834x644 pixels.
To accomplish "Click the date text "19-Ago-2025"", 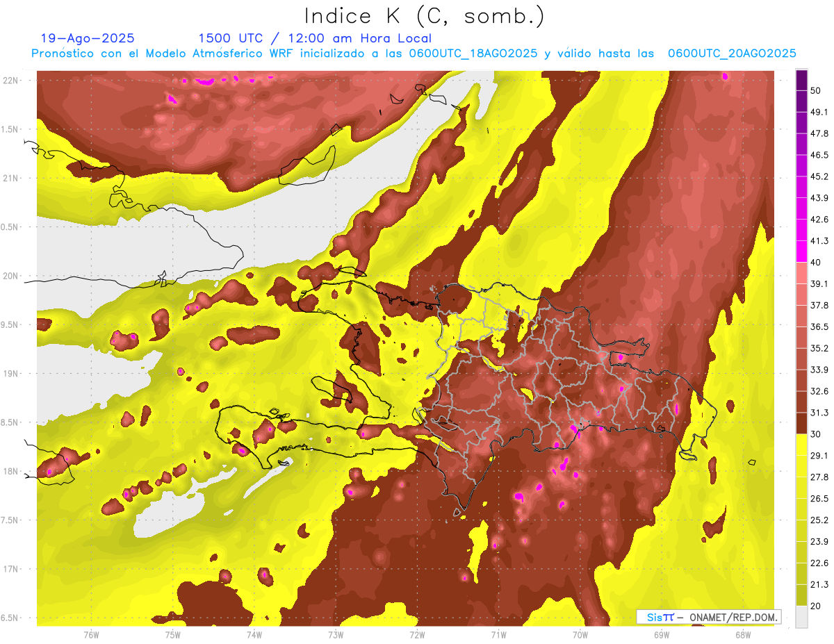I will coord(88,38).
